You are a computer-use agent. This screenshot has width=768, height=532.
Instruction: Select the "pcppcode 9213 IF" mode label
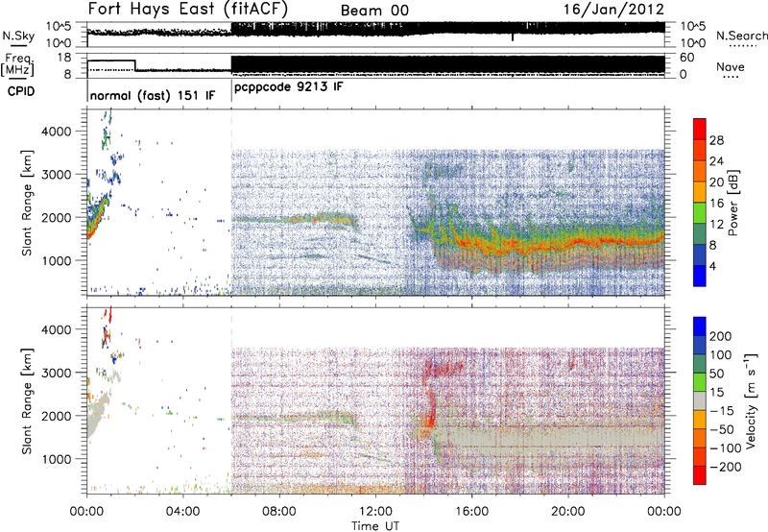coord(289,87)
